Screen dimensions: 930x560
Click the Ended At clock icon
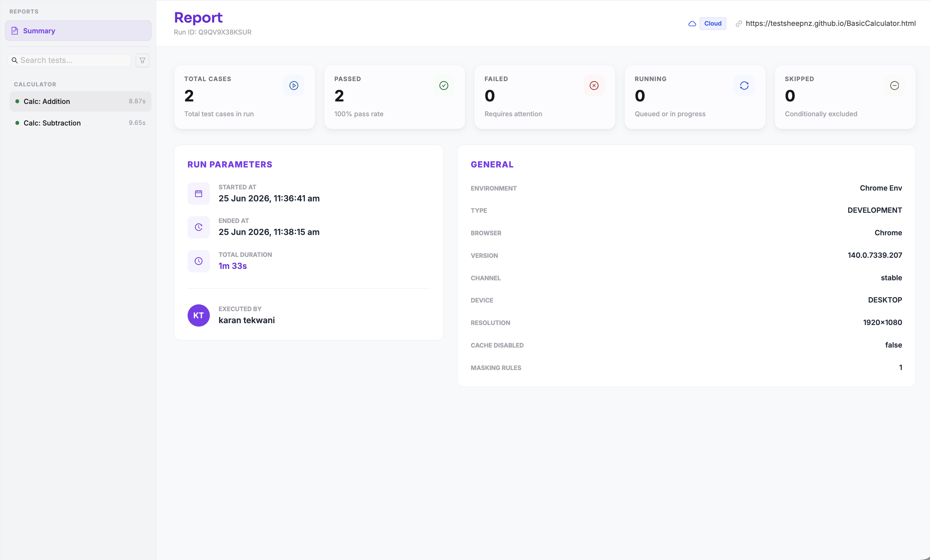198,227
